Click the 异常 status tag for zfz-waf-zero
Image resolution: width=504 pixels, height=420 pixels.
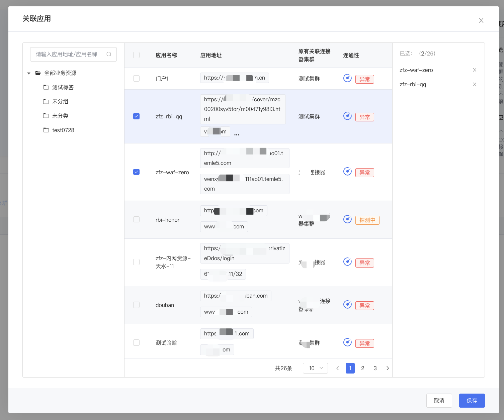(365, 173)
